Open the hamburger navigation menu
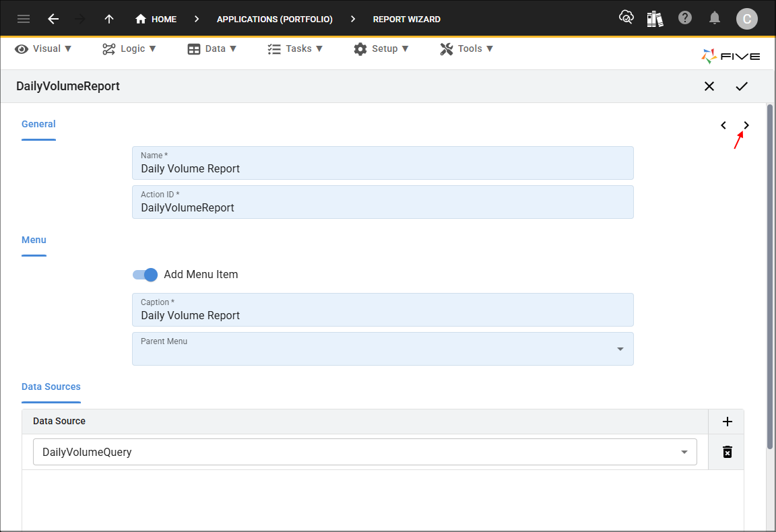The height and width of the screenshot is (532, 776). [24, 19]
